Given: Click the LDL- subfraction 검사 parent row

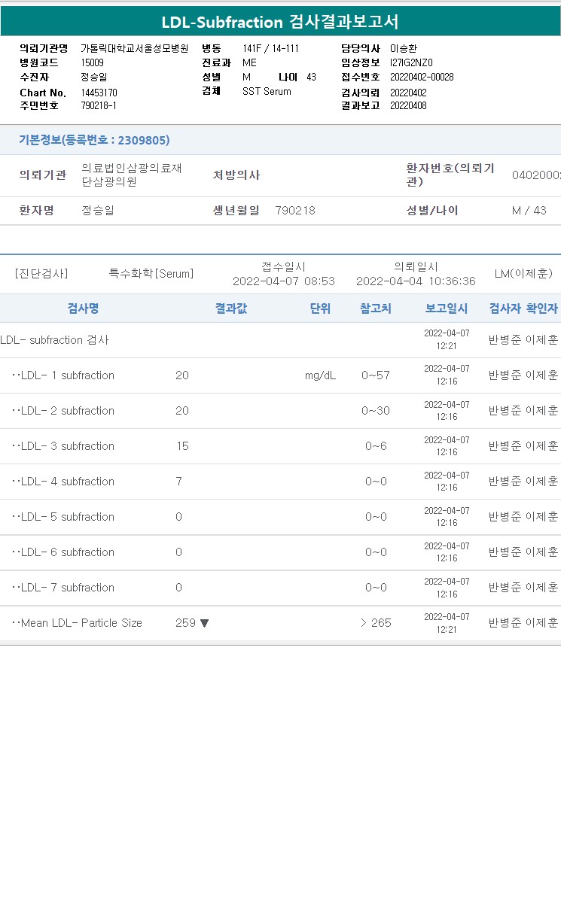Looking at the screenshot, I should coord(280,340).
